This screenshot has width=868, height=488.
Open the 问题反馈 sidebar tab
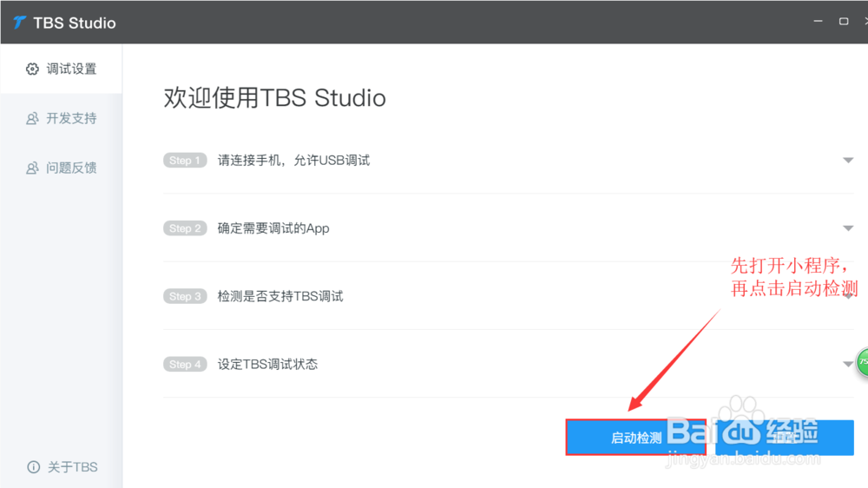[62, 168]
